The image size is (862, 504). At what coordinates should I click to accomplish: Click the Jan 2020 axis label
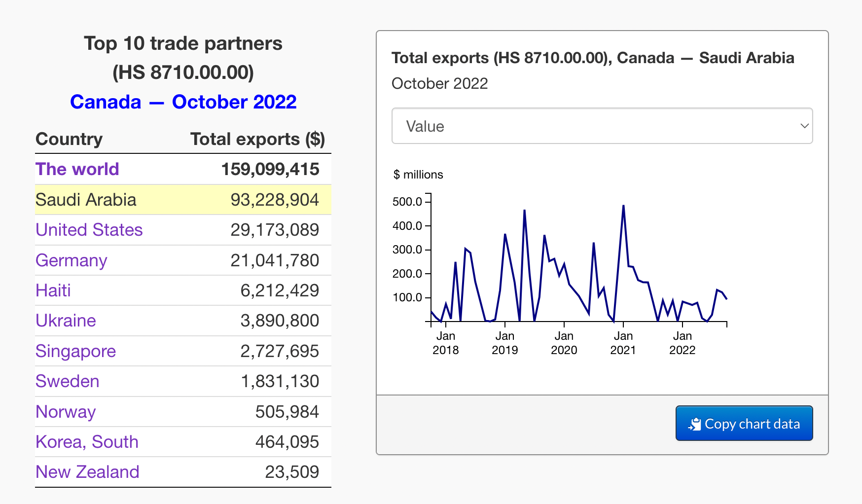point(564,343)
